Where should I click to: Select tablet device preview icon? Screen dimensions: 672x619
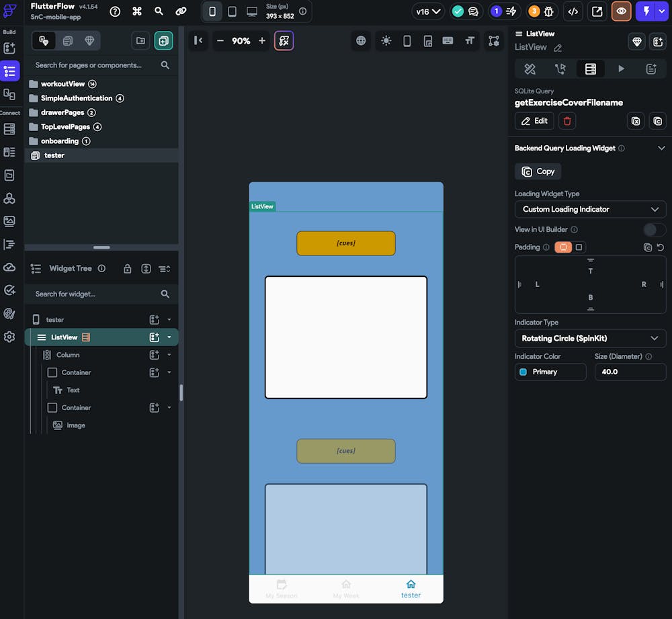pyautogui.click(x=232, y=11)
